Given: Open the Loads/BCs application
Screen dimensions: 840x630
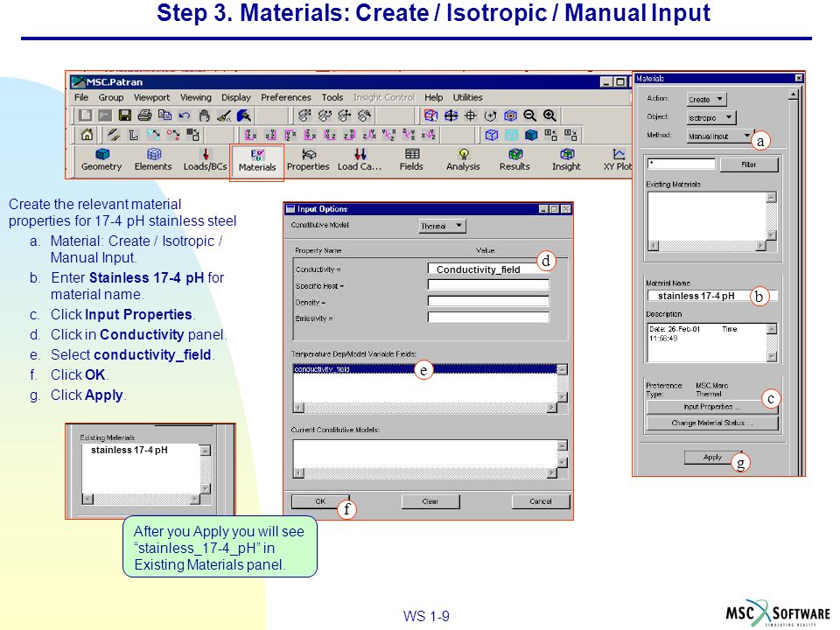Looking at the screenshot, I should (205, 159).
